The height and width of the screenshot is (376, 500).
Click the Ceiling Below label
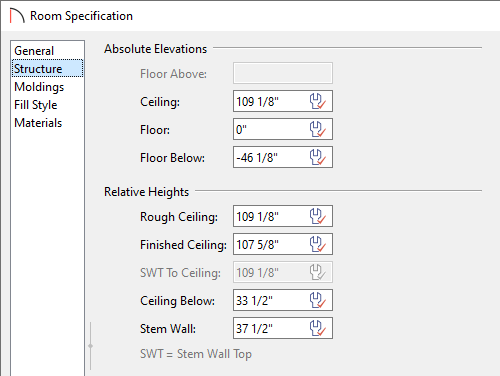tap(177, 301)
